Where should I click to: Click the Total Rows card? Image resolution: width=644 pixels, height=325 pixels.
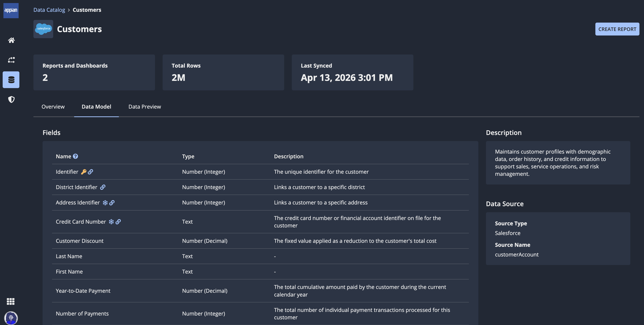tap(223, 73)
